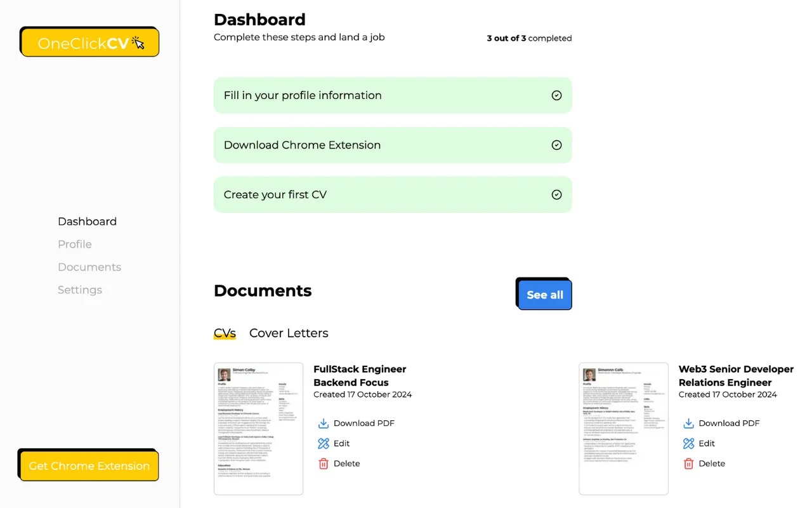Click the download icon under Web3 Senior Developer CV
The height and width of the screenshot is (508, 812).
pos(688,423)
